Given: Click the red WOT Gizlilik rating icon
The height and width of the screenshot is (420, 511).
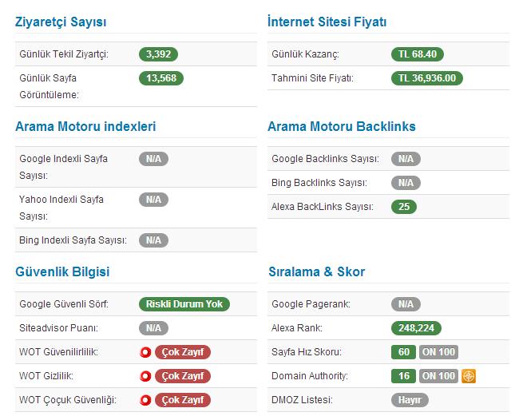Looking at the screenshot, I should pyautogui.click(x=146, y=376).
